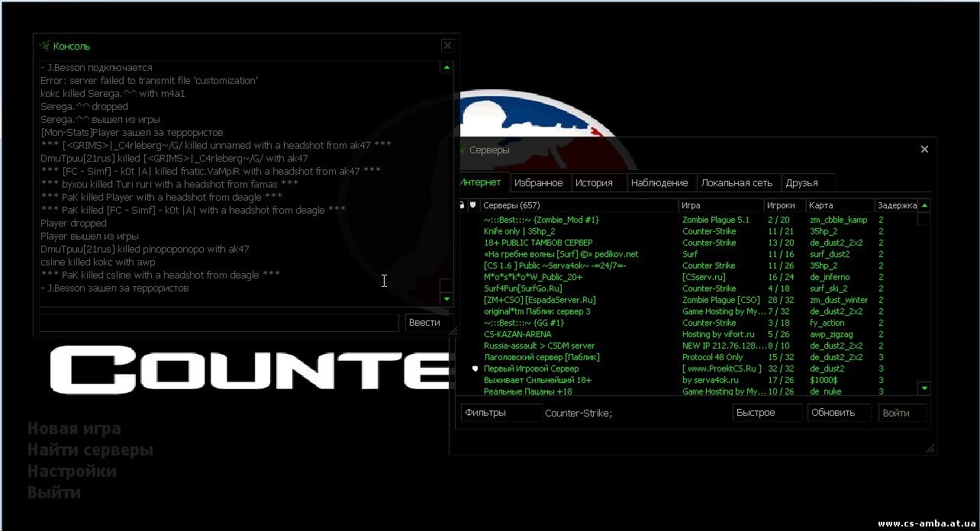
Task: Select server Реальные Пацаны +18
Action: (x=686, y=391)
